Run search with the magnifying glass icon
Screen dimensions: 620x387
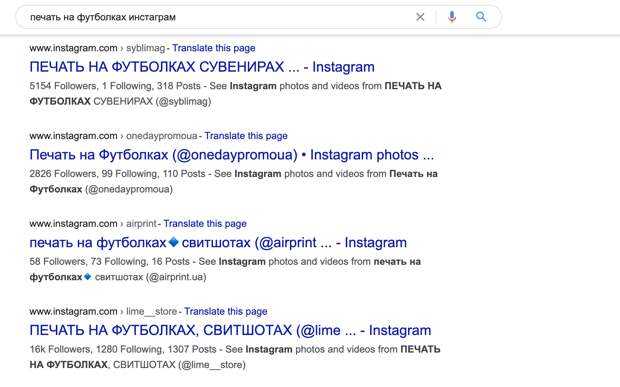pyautogui.click(x=481, y=17)
